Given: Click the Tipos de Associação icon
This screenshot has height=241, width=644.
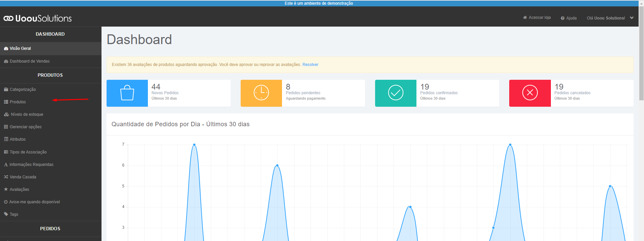Looking at the screenshot, I should click(6, 152).
